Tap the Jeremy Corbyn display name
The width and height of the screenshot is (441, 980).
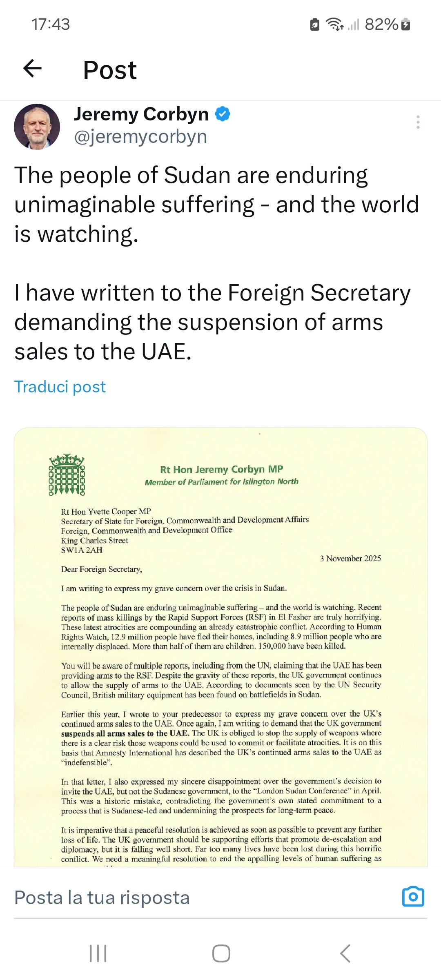[x=141, y=114]
